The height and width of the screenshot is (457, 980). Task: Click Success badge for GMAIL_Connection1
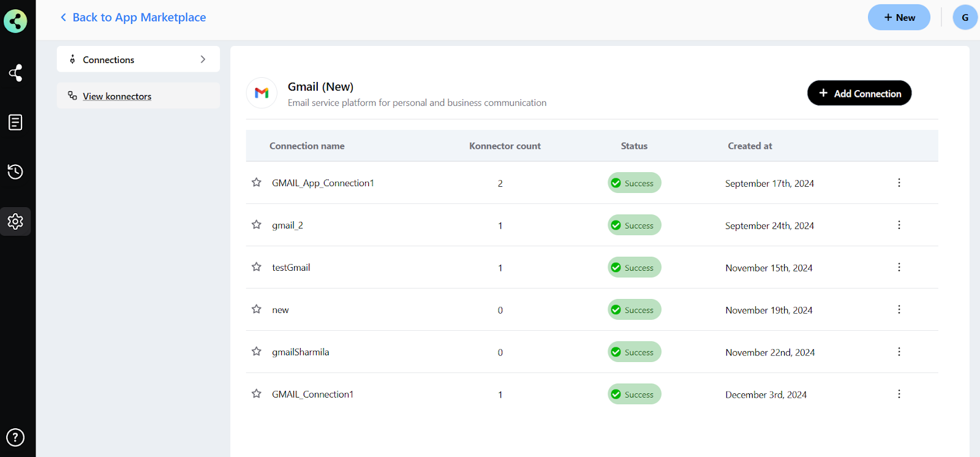635,394
